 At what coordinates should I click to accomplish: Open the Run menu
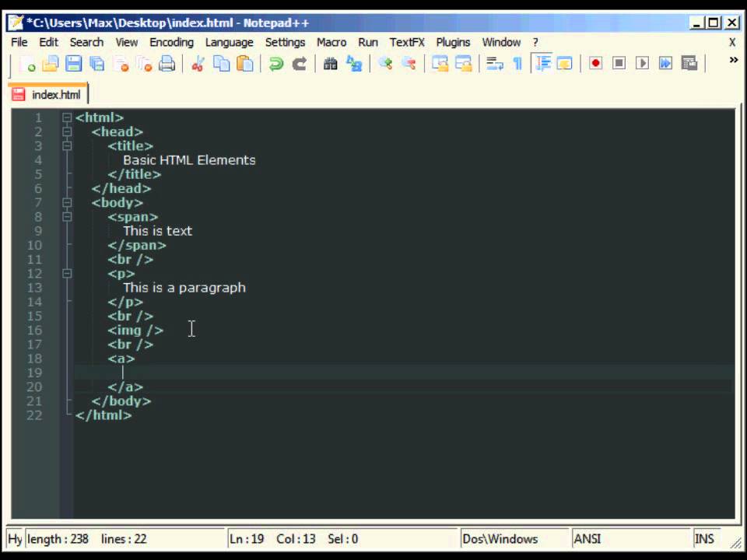click(x=368, y=42)
